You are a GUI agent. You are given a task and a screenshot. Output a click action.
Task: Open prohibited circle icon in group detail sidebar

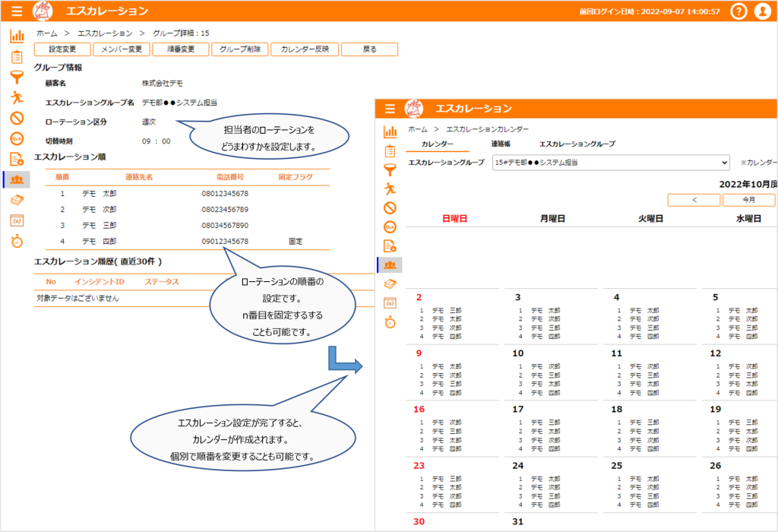pyautogui.click(x=17, y=118)
